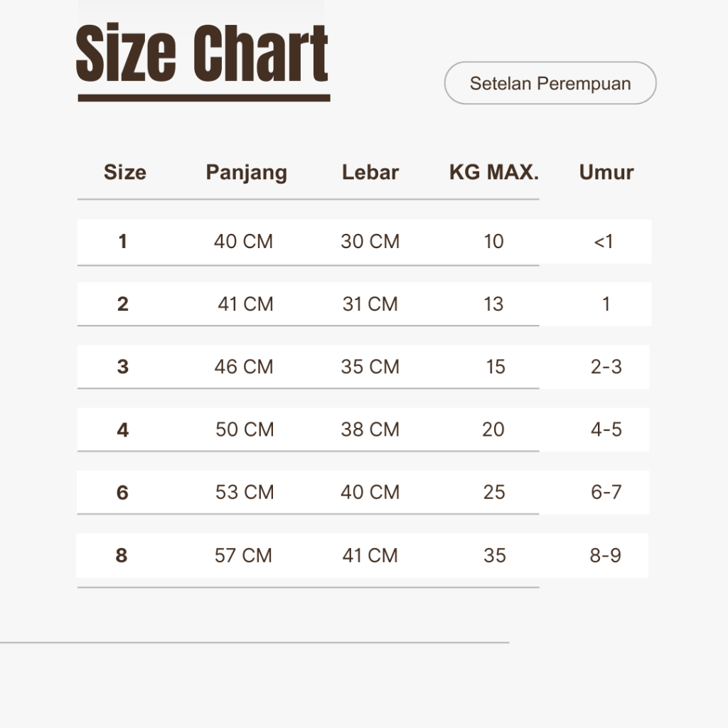Image resolution: width=728 pixels, height=728 pixels.
Task: Click the 46 CM Panjang cell
Action: pos(244,367)
